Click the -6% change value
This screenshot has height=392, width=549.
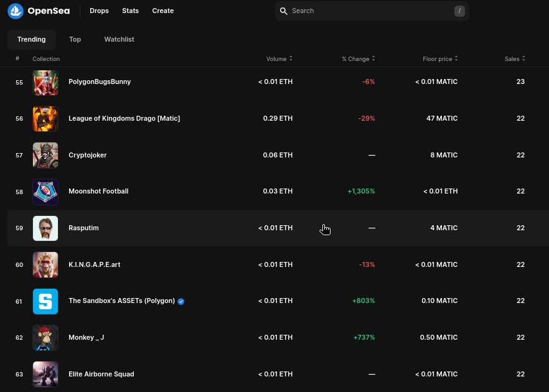point(368,82)
